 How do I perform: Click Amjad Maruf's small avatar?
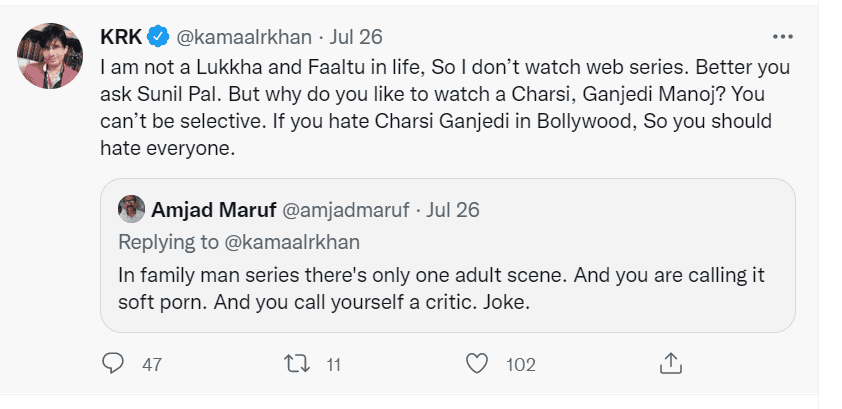[x=131, y=210]
